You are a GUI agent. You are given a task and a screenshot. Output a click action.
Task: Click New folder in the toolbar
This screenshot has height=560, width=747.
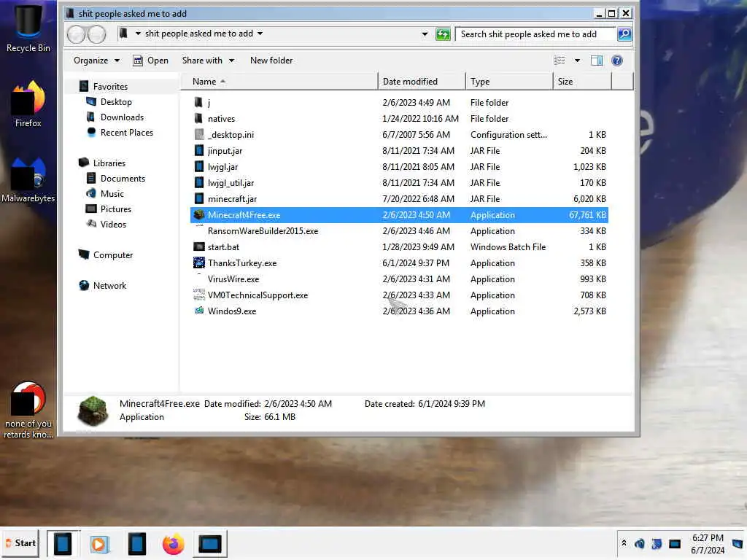271,61
